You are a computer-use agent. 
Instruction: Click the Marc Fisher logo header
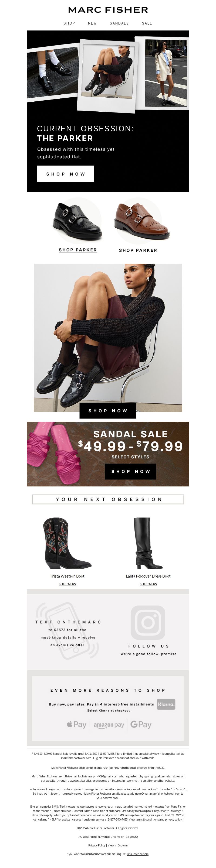[x=108, y=10]
